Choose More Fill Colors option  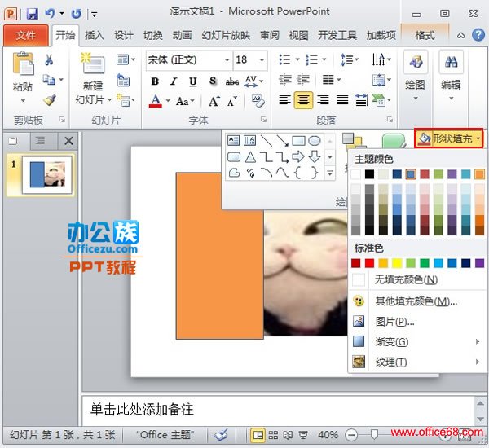coord(417,301)
